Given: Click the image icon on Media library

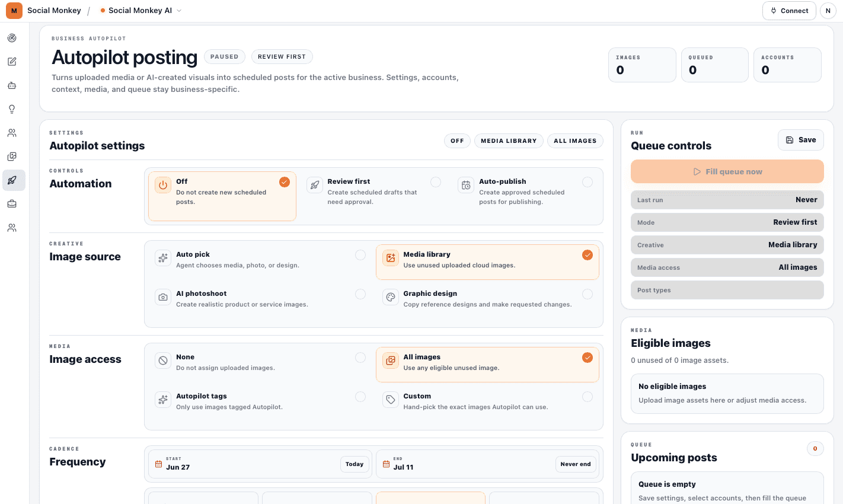Looking at the screenshot, I should [x=391, y=258].
